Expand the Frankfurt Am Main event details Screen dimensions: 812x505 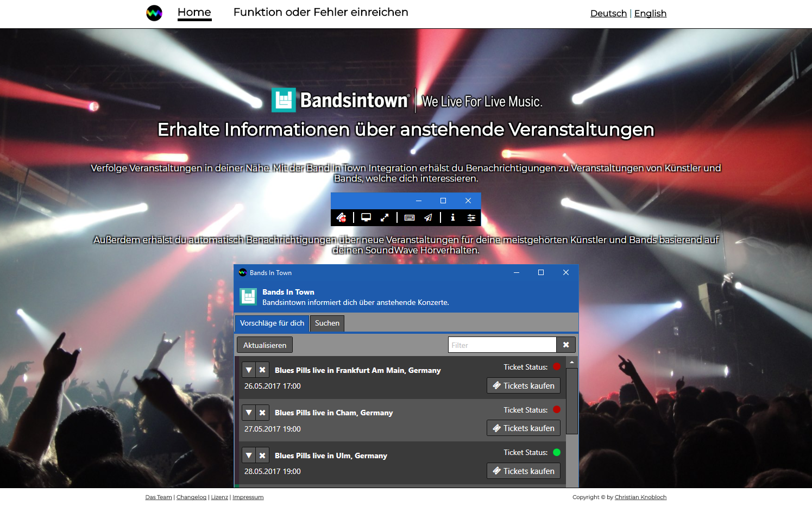click(x=249, y=370)
